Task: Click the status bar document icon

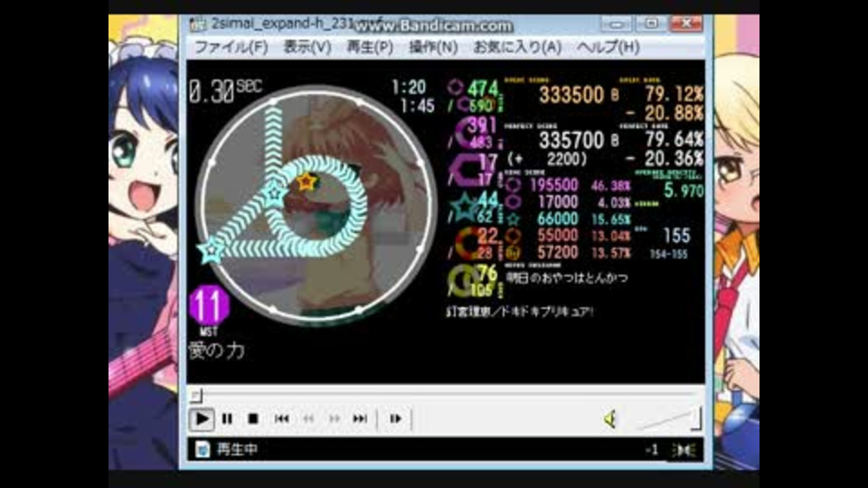Action: pos(202,449)
